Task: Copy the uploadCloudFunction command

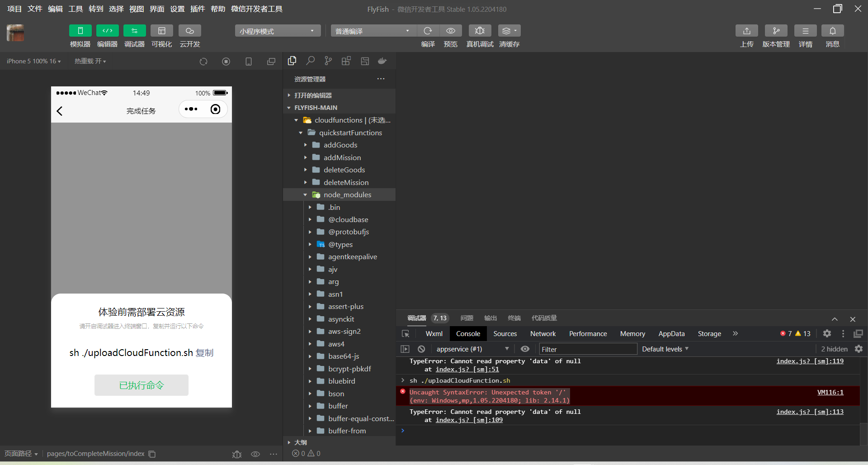Action: pyautogui.click(x=204, y=352)
